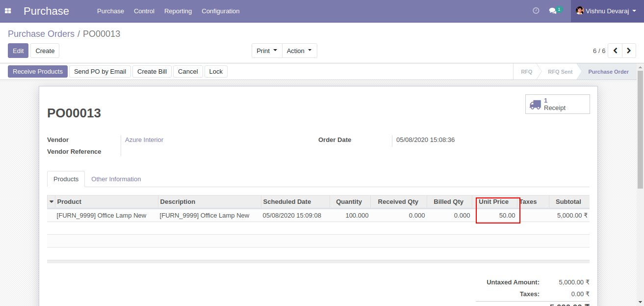
Task: Open the apps grid menu
Action: tap(8, 10)
